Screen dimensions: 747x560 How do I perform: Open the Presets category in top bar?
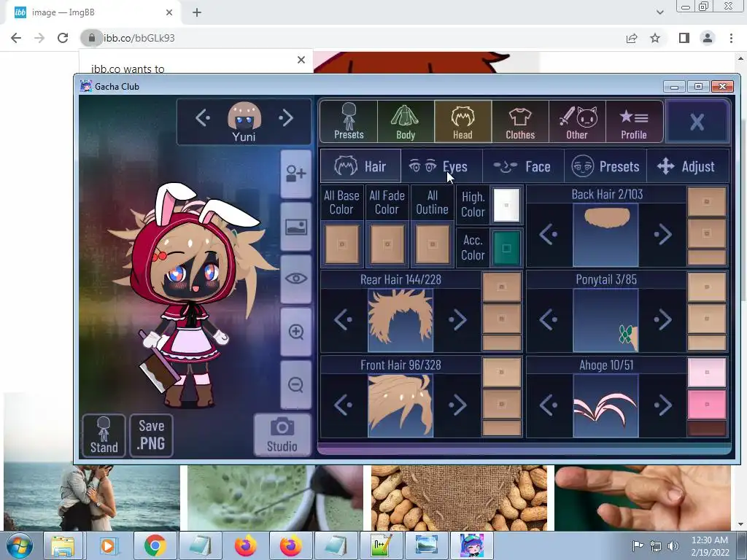click(349, 122)
